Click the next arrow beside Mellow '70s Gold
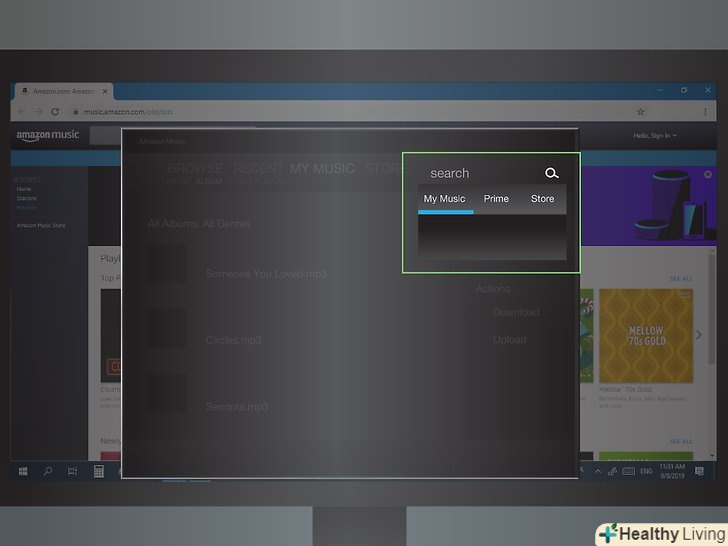Image resolution: width=728 pixels, height=546 pixels. (x=699, y=335)
